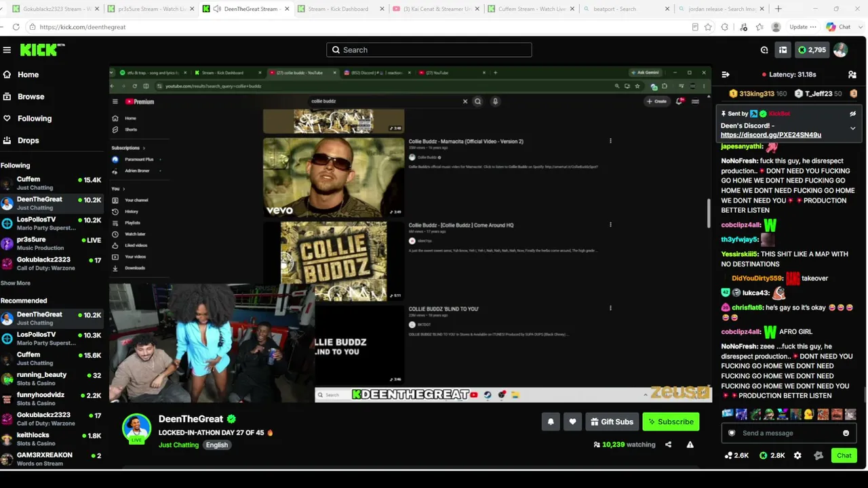This screenshot has width=868, height=488.
Task: Subscribe to DeenTheGreat
Action: (x=671, y=422)
